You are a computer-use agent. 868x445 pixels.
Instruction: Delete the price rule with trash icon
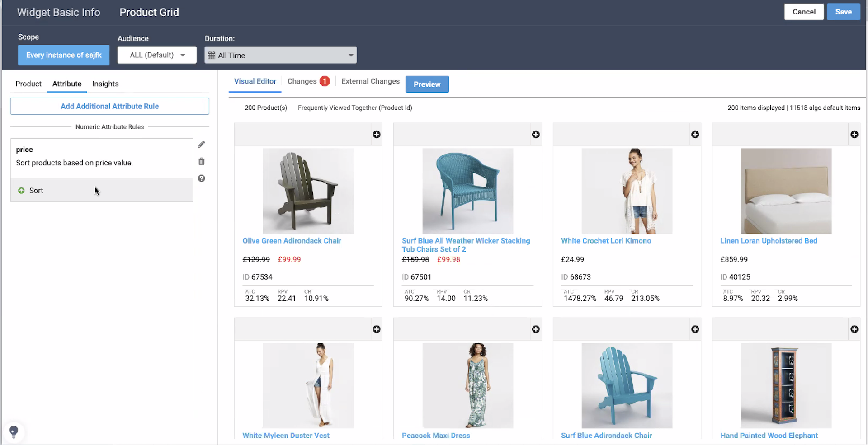pos(202,161)
